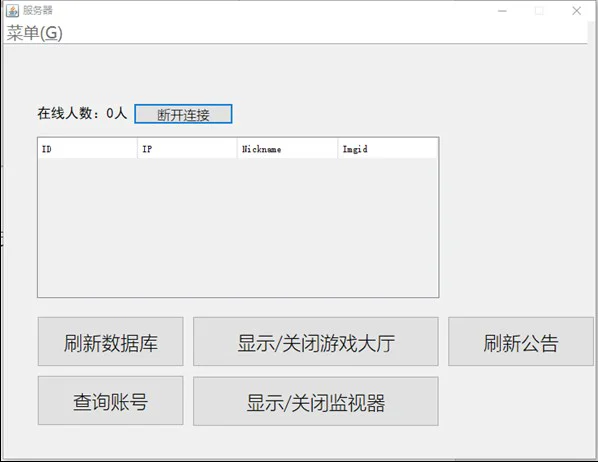598x462 pixels.
Task: Click the disabled maximize window button
Action: point(539,11)
